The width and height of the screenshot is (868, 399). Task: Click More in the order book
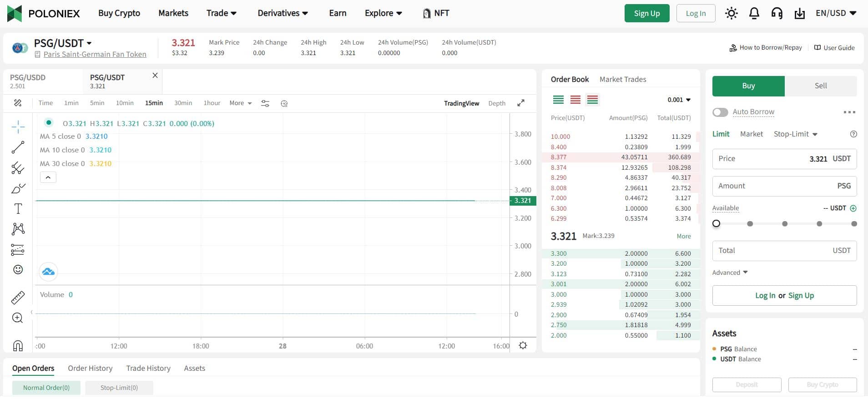tap(683, 236)
